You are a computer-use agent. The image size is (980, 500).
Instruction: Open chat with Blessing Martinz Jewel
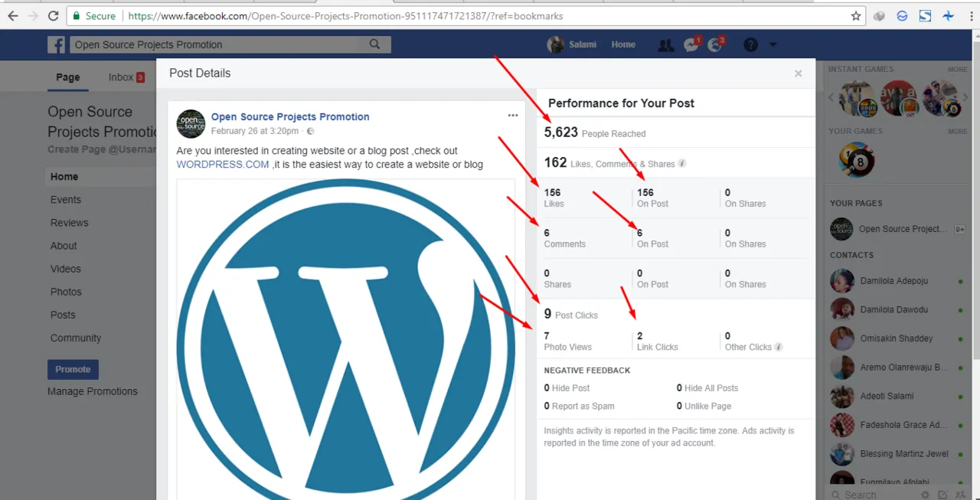(897, 454)
